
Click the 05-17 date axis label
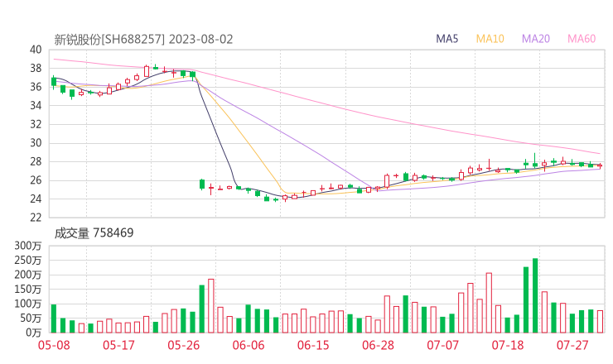pos(118,345)
